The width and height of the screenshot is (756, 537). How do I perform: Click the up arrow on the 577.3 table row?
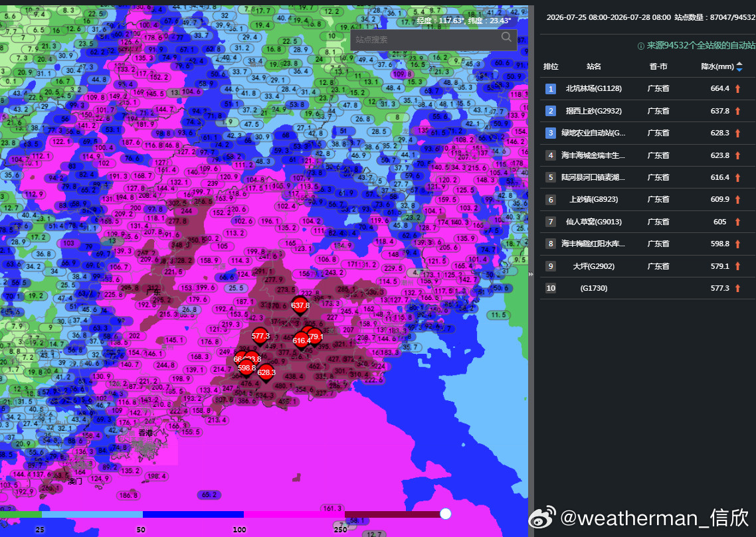737,288
